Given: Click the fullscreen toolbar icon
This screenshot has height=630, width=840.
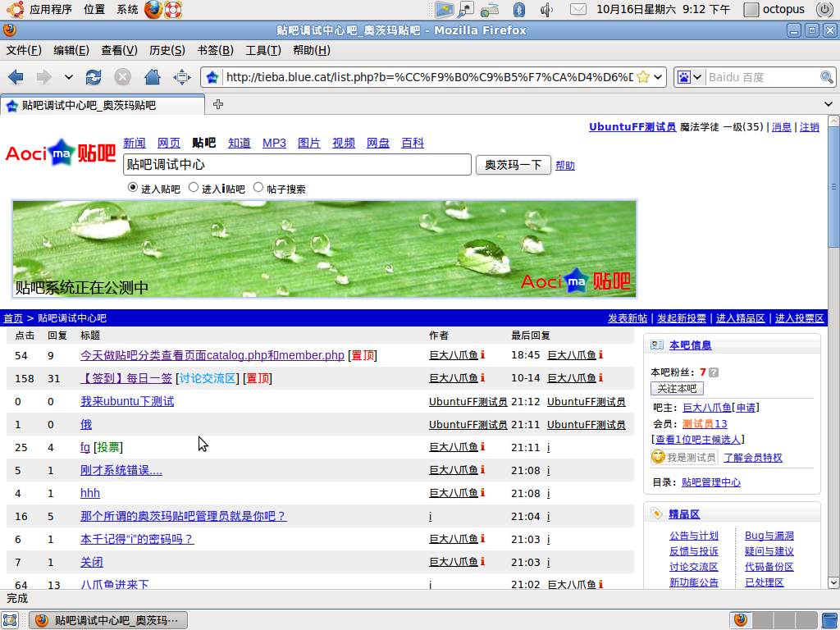Looking at the screenshot, I should [x=182, y=77].
